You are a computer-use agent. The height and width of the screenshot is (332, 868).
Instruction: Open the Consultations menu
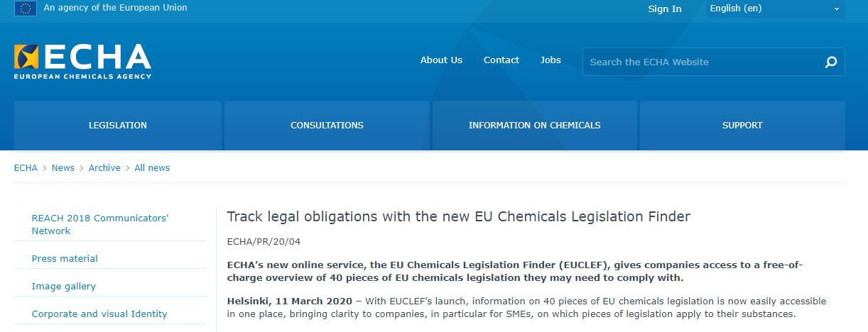327,126
